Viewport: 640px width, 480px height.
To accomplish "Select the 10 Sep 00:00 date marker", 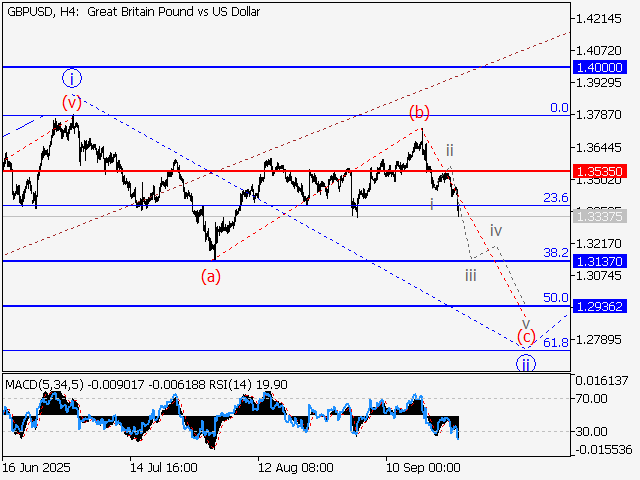I will (x=424, y=467).
